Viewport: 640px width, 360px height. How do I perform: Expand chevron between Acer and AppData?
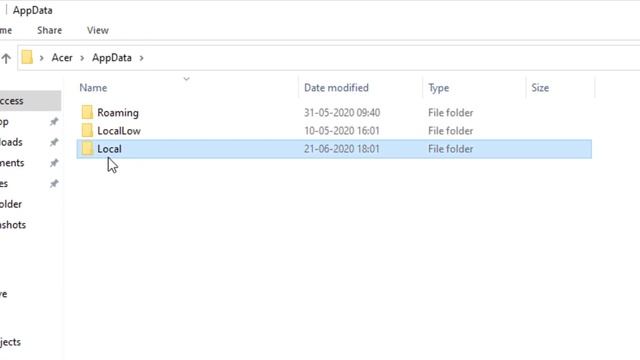pyautogui.click(x=82, y=58)
